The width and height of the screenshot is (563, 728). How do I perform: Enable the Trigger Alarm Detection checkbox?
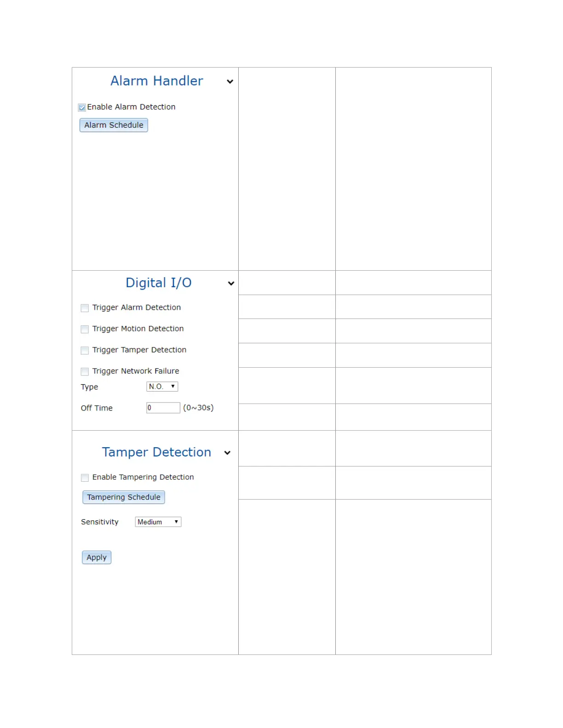coord(85,308)
